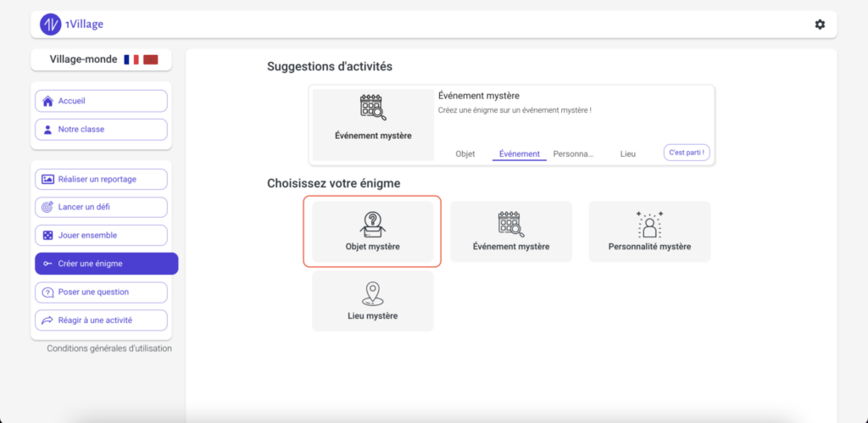Pick the Personnalité mystère person icon
Screen dimensions: 868x423
649,225
